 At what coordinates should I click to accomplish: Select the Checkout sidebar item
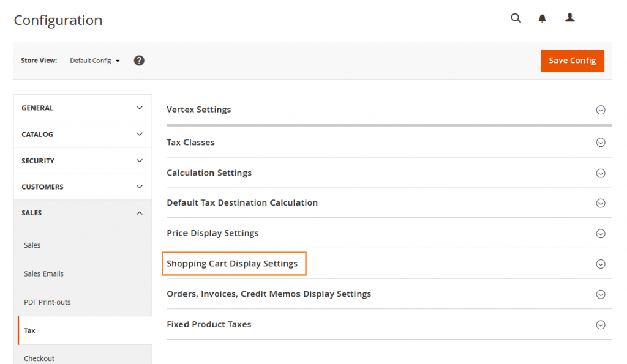point(39,358)
